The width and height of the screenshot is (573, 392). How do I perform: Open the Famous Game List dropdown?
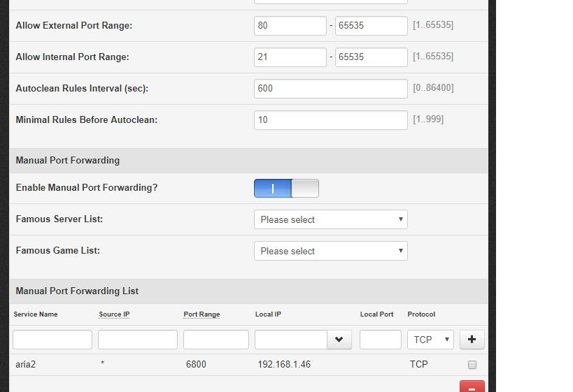tap(331, 251)
